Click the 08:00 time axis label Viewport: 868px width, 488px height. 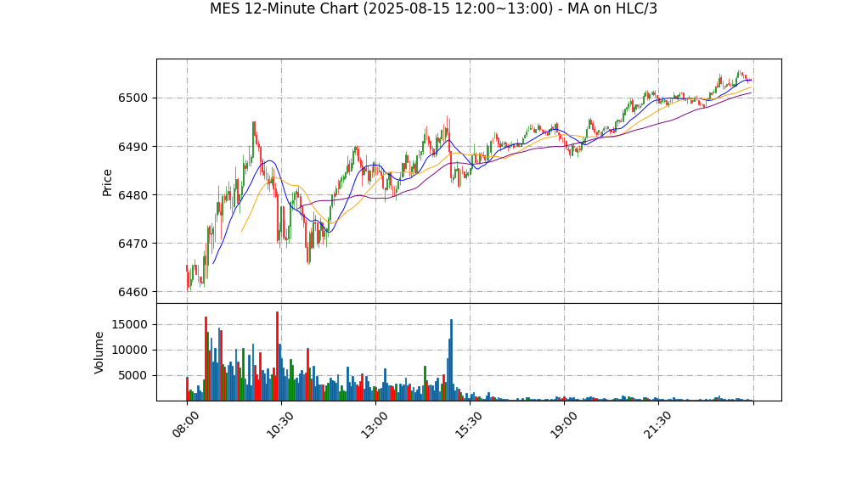(x=185, y=424)
